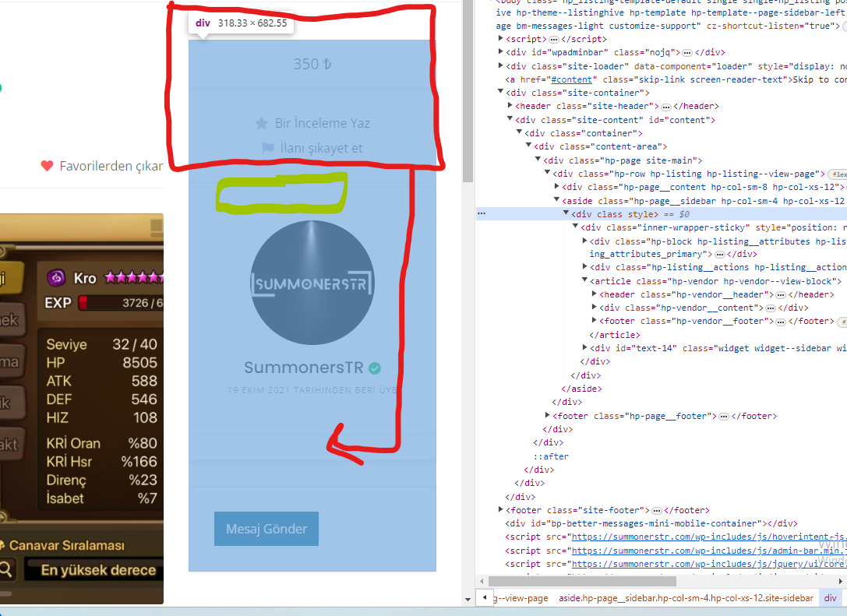Click the verified badge beside SummonersTR
Viewport: 847px width, 616px height.
click(374, 368)
